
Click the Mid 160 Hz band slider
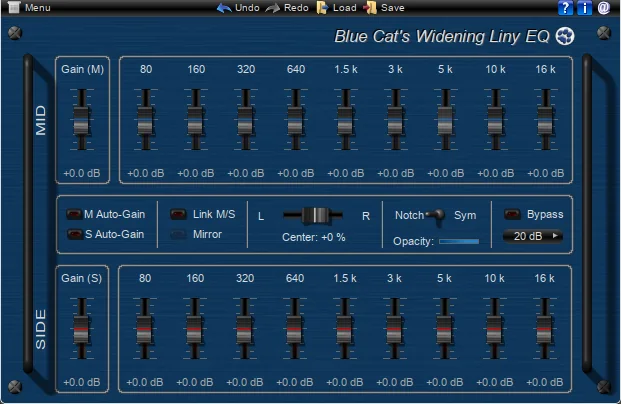196,120
